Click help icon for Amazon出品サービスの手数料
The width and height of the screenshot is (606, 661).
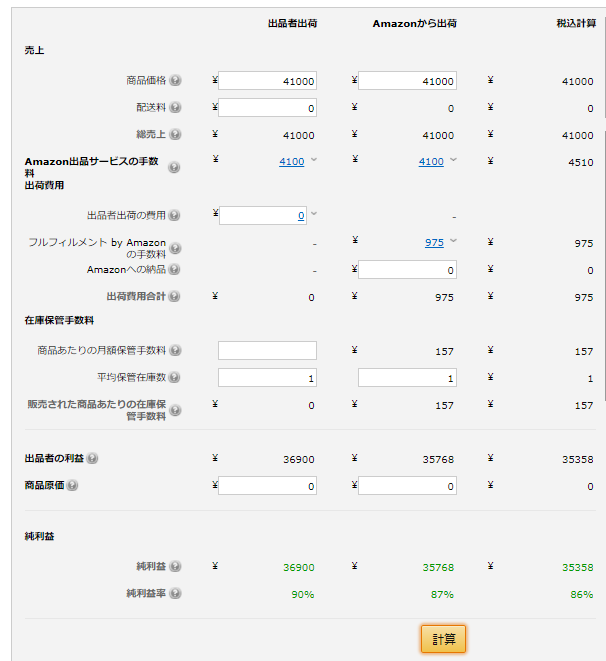coord(174,167)
